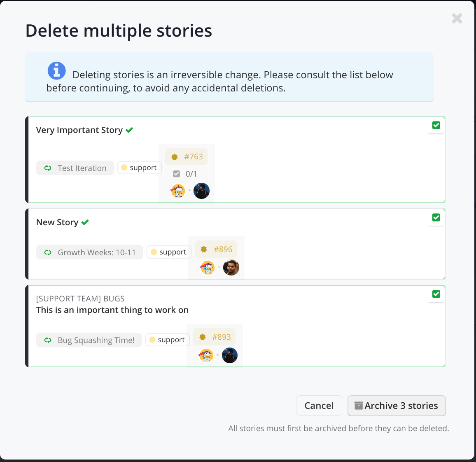This screenshot has height=462, width=476.
Task: Click the Test Iteration badge
Action: click(x=75, y=168)
